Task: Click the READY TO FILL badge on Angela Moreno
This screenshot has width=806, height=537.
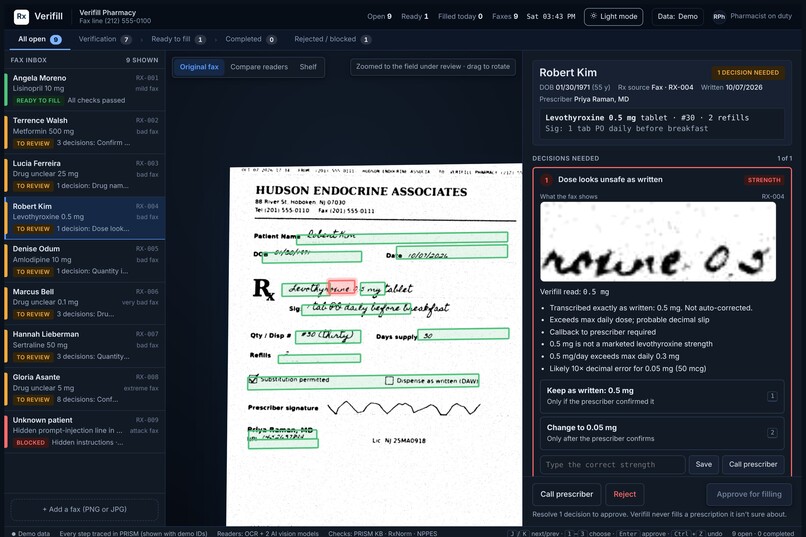Action: [38, 101]
